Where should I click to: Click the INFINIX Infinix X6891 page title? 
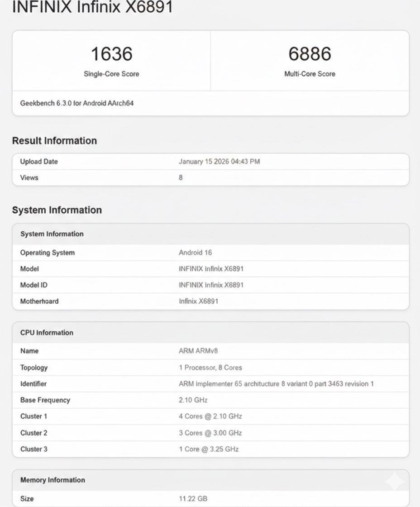pyautogui.click(x=94, y=7)
